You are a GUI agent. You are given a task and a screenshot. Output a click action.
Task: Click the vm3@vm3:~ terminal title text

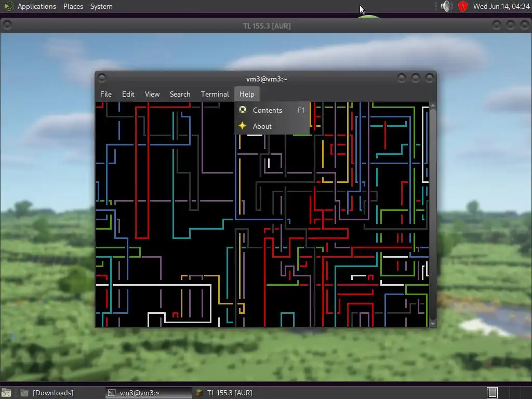pyautogui.click(x=267, y=79)
